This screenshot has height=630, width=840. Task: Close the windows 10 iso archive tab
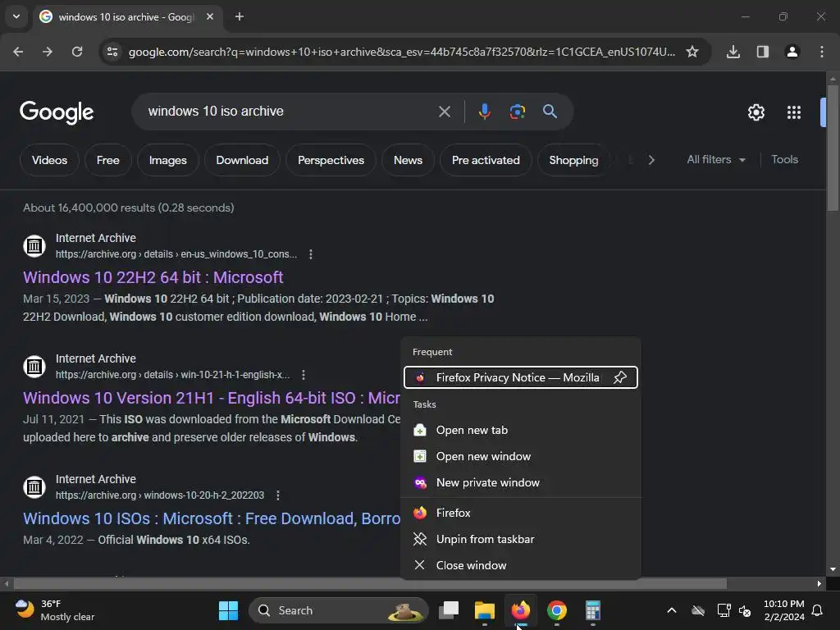(210, 16)
